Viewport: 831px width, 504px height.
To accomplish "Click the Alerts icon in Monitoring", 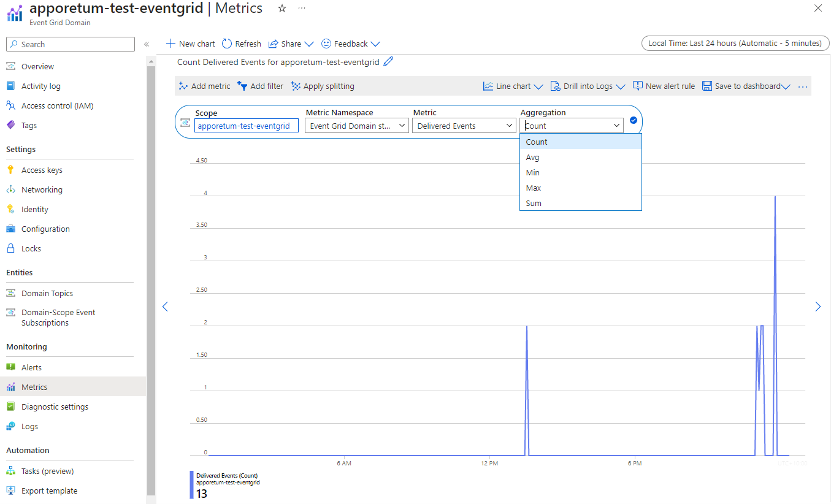I will [10, 367].
